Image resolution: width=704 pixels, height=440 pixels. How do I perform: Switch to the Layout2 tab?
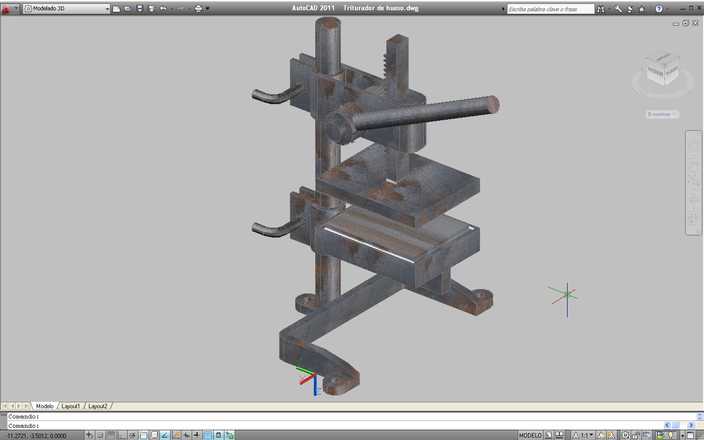[x=98, y=406]
